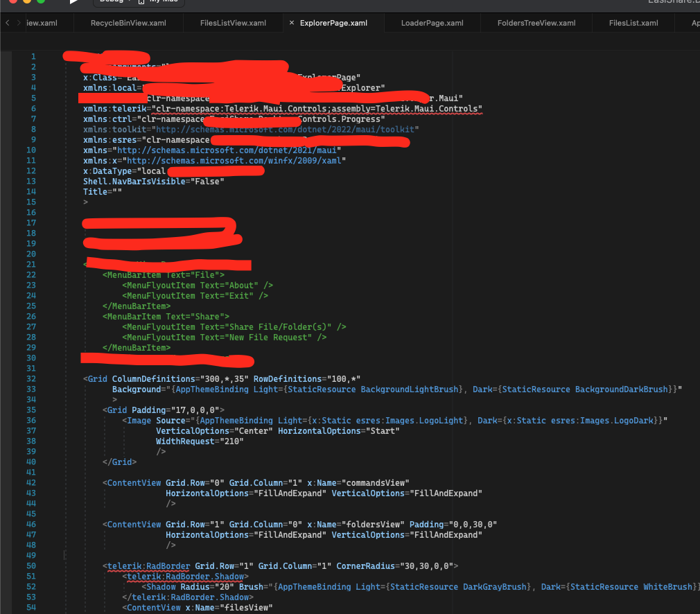Select the FoldersTreeView.xaml tab
The image size is (700, 614).
[x=536, y=23]
